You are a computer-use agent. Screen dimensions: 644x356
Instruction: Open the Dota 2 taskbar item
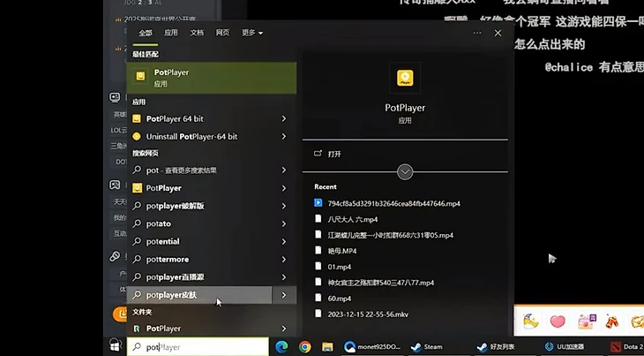coord(626,347)
